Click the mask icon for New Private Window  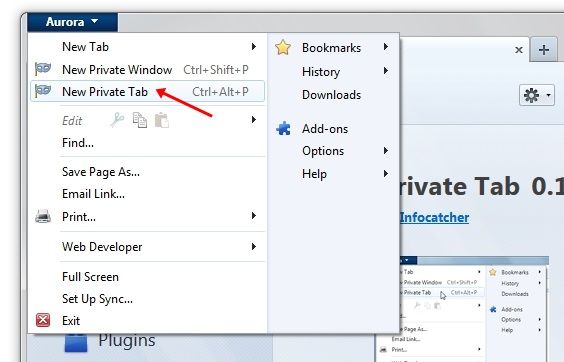coord(43,69)
